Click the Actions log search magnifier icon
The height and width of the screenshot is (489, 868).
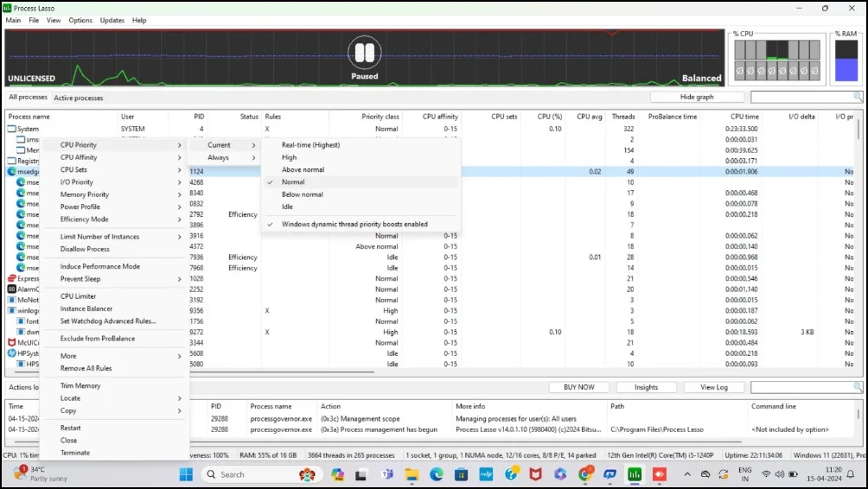pos(858,387)
